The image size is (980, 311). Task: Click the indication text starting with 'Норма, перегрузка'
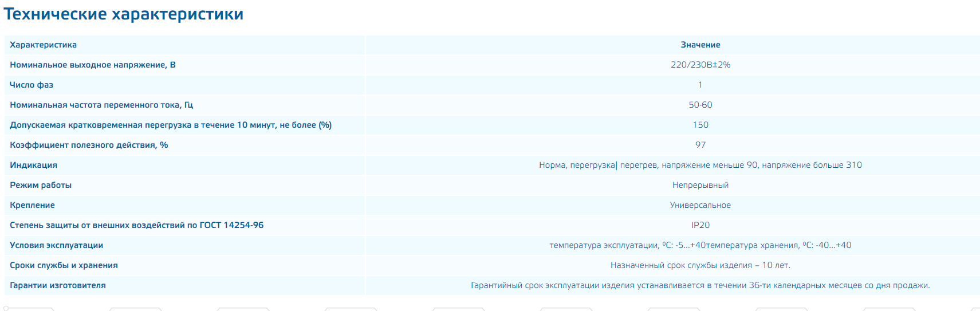[x=700, y=165]
